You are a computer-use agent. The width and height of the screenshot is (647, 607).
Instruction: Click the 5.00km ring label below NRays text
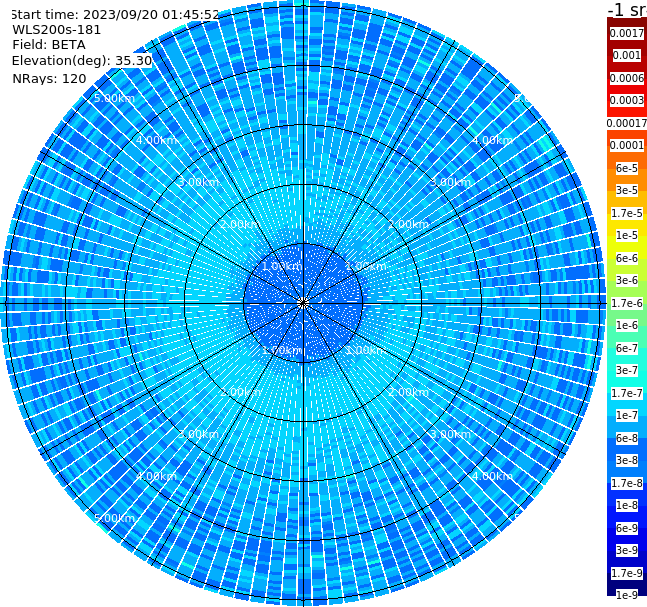point(114,98)
